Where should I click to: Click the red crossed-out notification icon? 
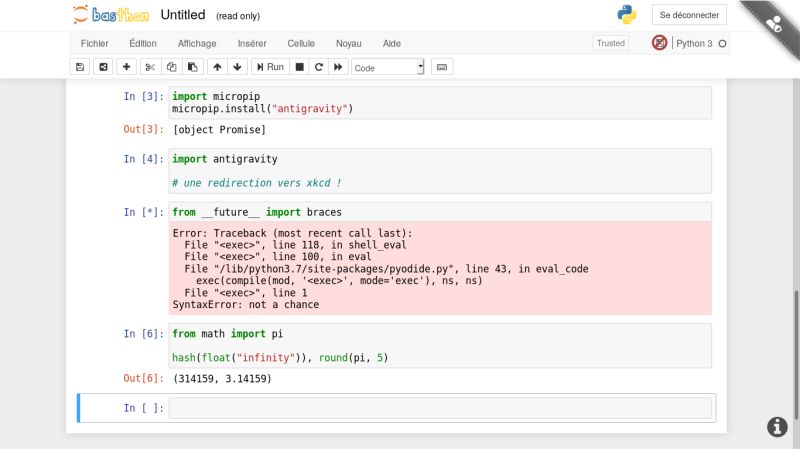tap(659, 43)
